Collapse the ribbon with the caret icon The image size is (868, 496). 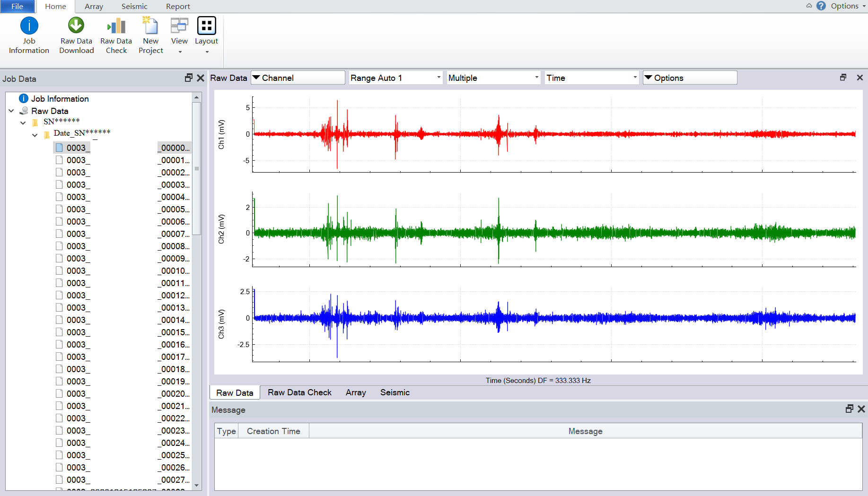pos(809,6)
